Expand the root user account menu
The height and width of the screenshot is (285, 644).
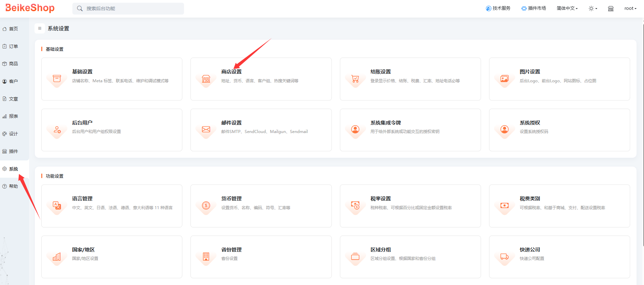tap(630, 8)
